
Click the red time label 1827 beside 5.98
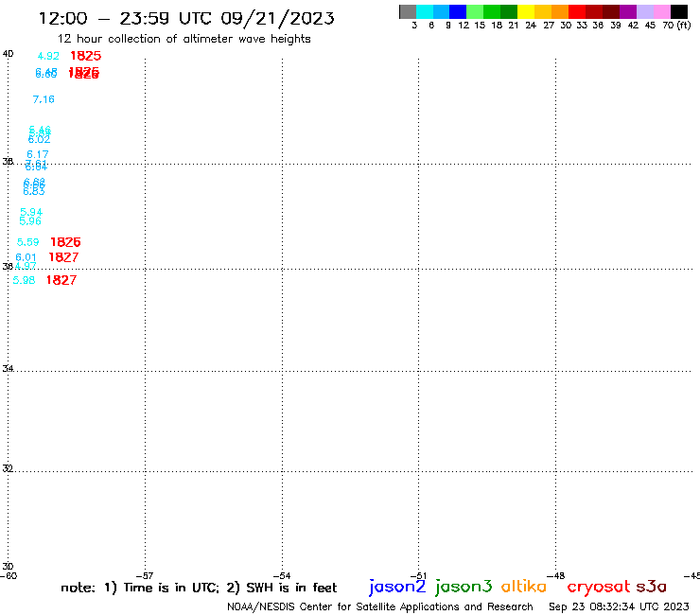point(61,280)
